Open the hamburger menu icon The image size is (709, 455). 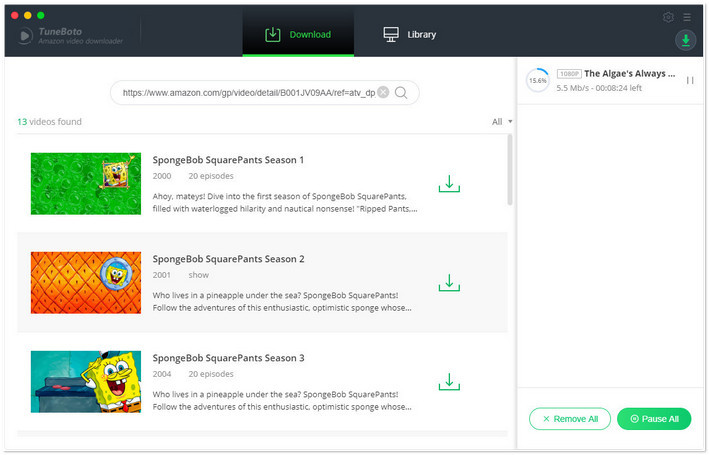(x=687, y=17)
